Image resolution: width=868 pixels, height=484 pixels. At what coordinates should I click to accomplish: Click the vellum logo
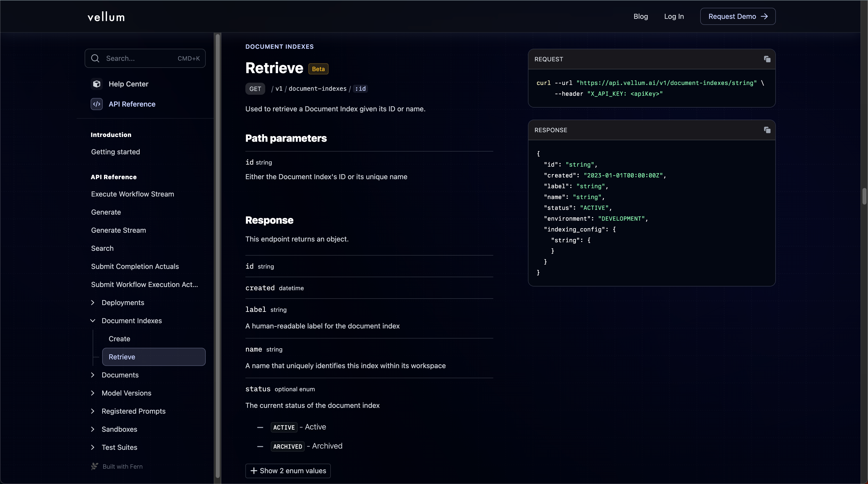(106, 17)
